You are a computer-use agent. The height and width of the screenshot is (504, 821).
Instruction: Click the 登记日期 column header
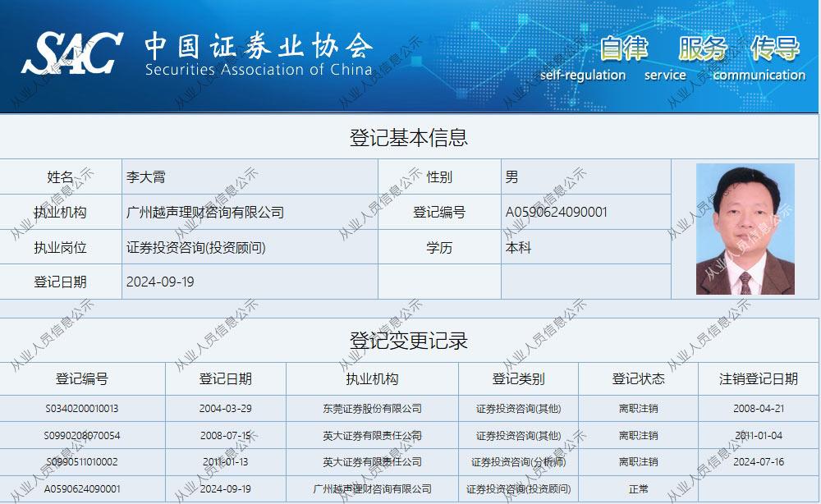pos(226,378)
